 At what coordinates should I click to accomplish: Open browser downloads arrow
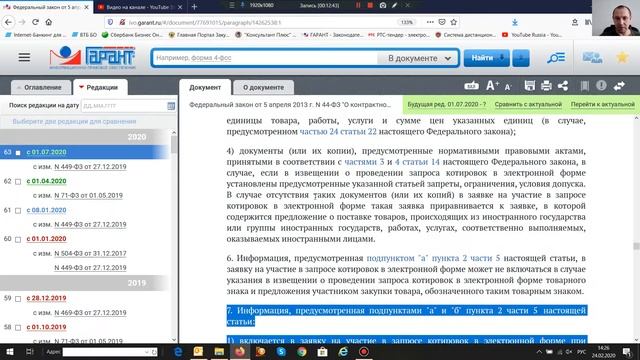point(515,22)
